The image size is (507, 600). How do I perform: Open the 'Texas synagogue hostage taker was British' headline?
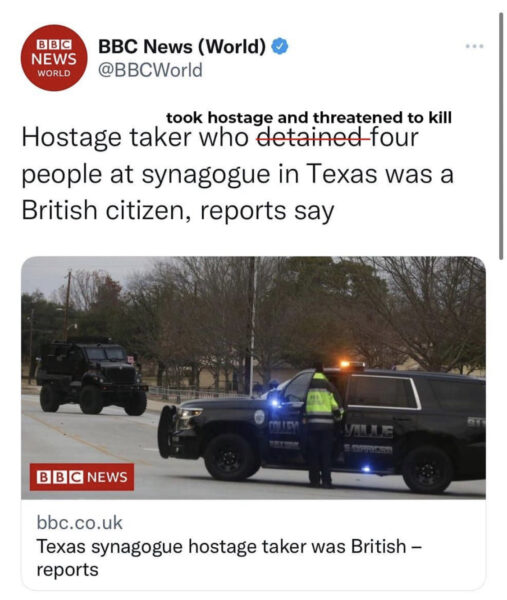[229, 557]
